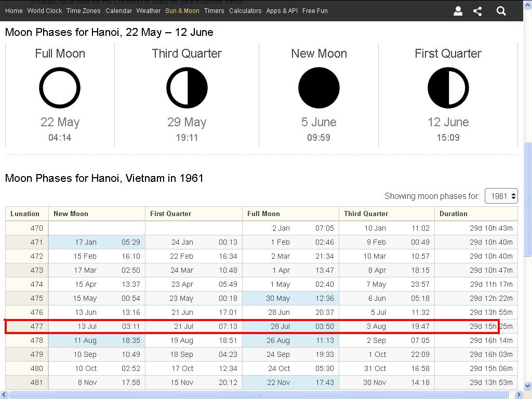Click the Apps & API menu

pos(282,11)
